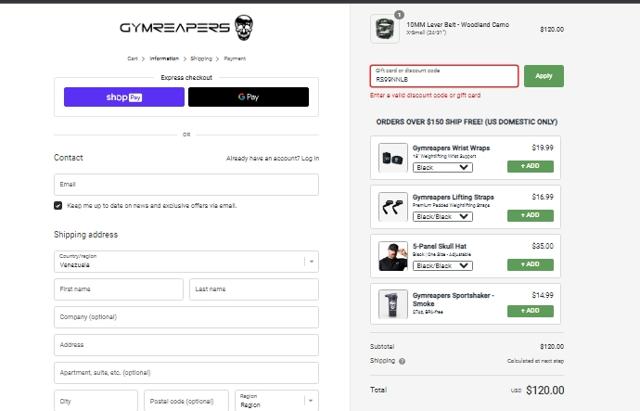Open the Wrist Wraps Black color dropdown

[x=442, y=167]
